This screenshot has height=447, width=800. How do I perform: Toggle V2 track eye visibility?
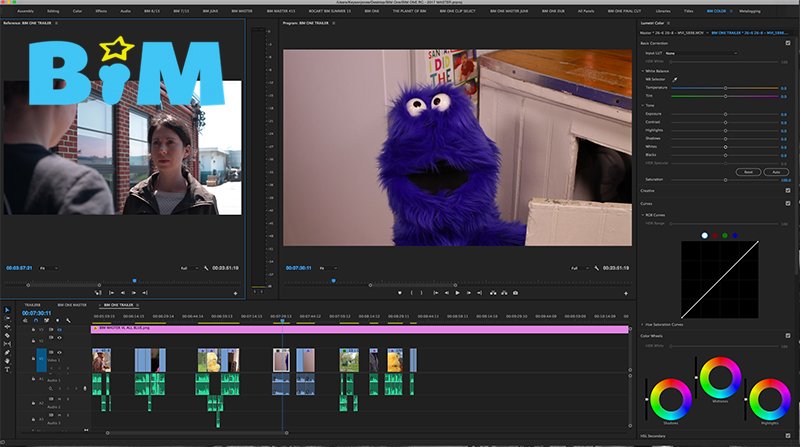[59, 338]
